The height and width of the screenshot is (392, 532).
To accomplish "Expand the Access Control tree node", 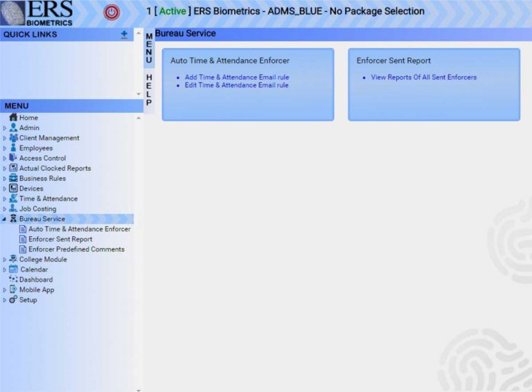I will click(x=4, y=159).
